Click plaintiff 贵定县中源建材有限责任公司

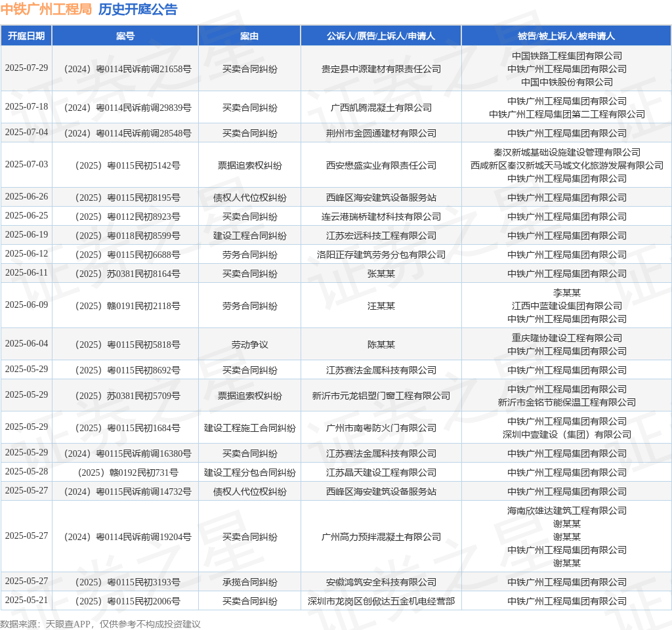coord(381,69)
